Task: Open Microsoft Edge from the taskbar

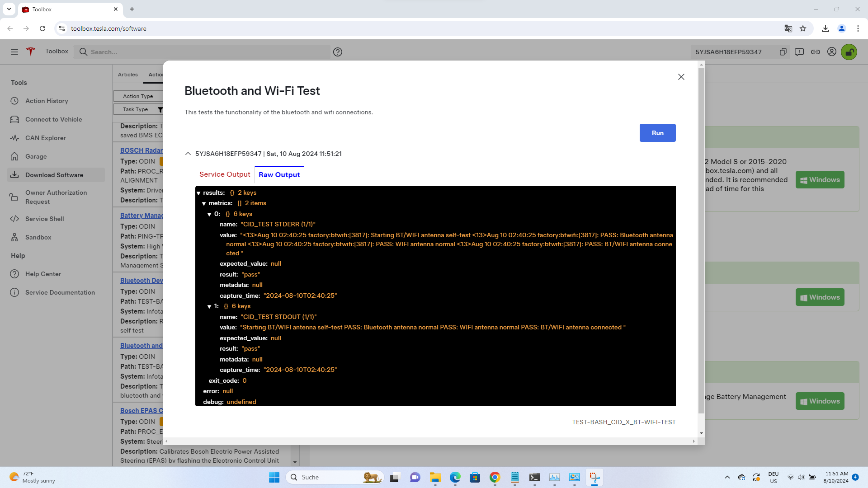Action: click(455, 477)
